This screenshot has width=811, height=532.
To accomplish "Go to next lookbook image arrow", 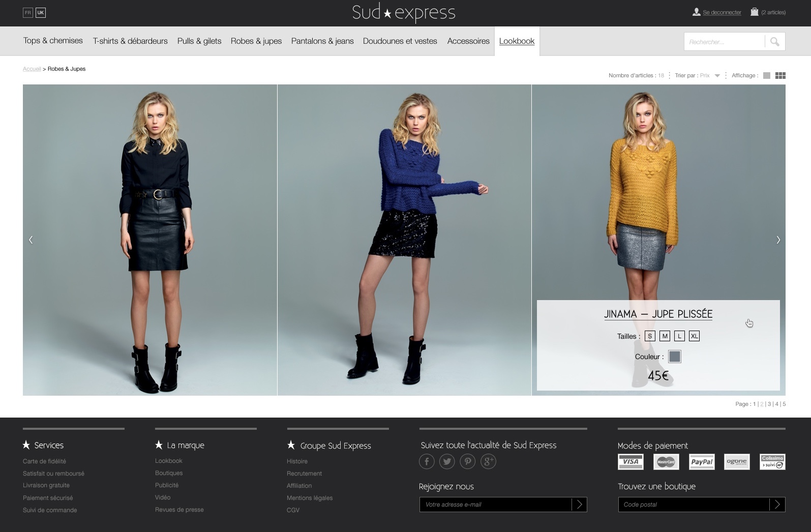I will [x=778, y=240].
